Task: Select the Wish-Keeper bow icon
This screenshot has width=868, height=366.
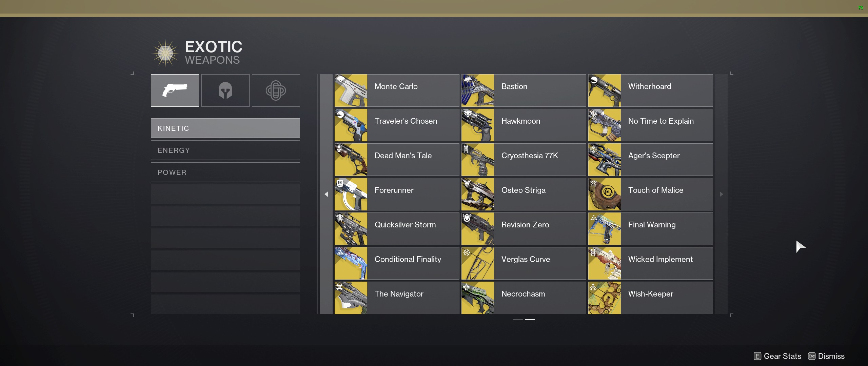Action: point(604,298)
